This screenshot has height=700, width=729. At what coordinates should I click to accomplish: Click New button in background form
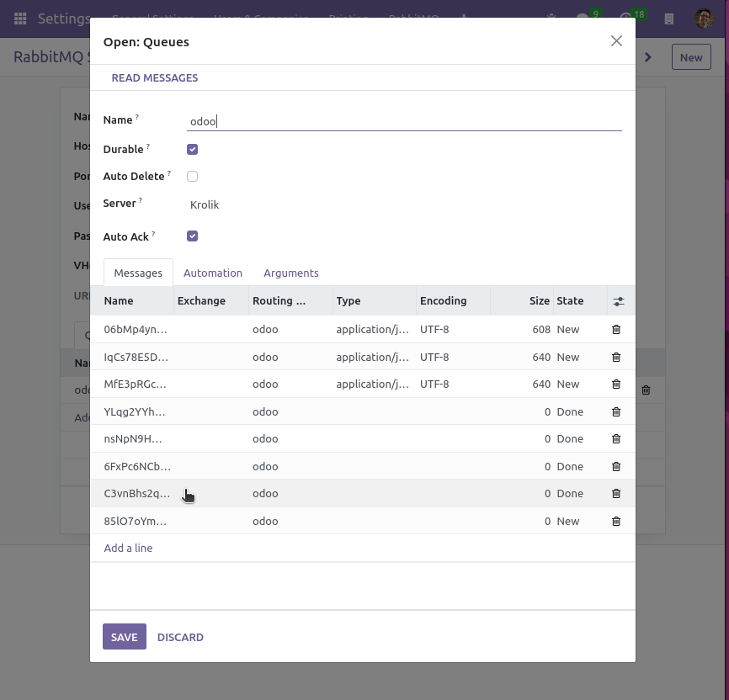pos(691,57)
